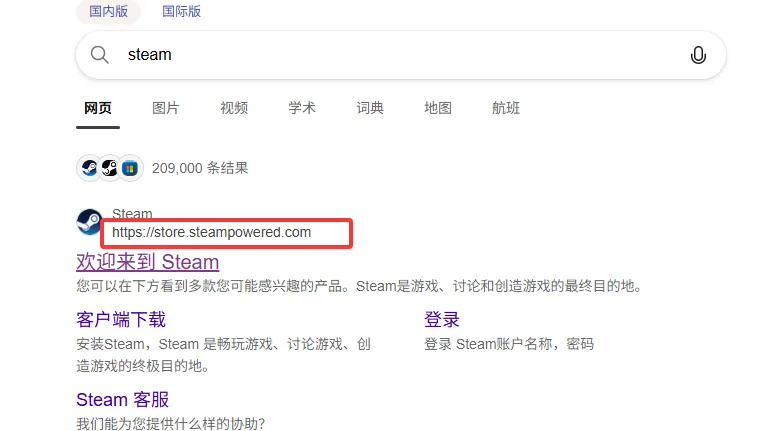771x431 pixels.
Task: Click the description starting 您可以在下方看到
Action: pyautogui.click(x=359, y=286)
